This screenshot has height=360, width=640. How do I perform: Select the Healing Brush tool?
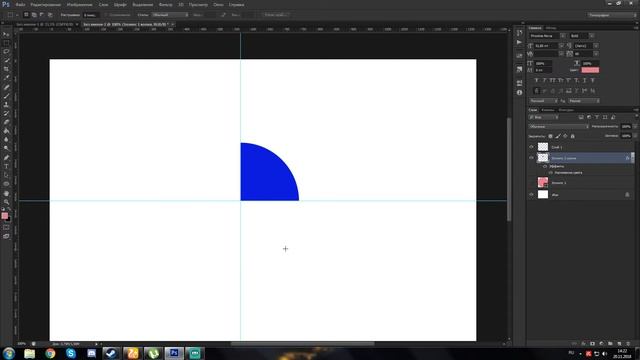point(6,87)
